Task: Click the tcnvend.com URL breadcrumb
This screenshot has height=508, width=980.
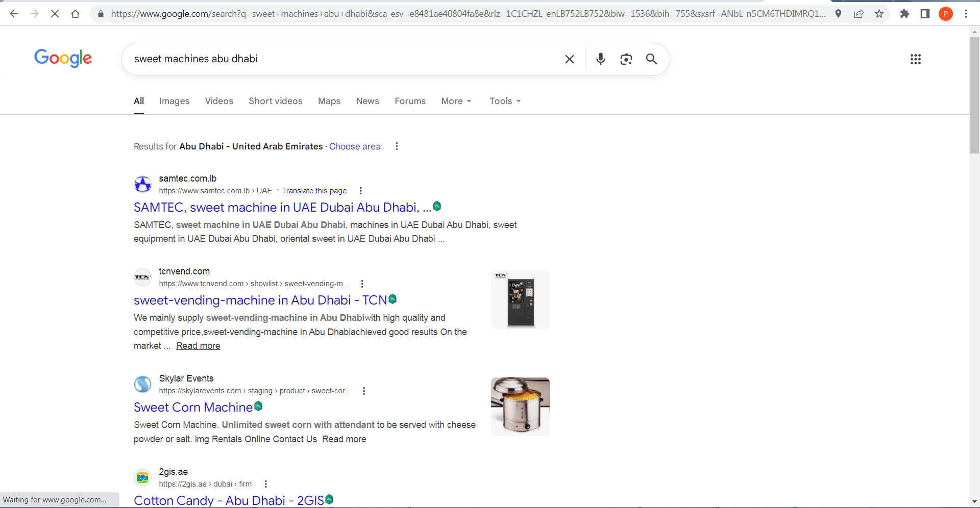Action: 254,284
